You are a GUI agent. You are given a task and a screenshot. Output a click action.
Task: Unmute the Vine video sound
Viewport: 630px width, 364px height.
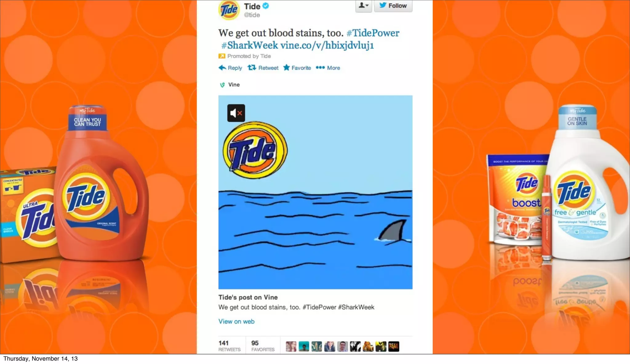coord(236,113)
